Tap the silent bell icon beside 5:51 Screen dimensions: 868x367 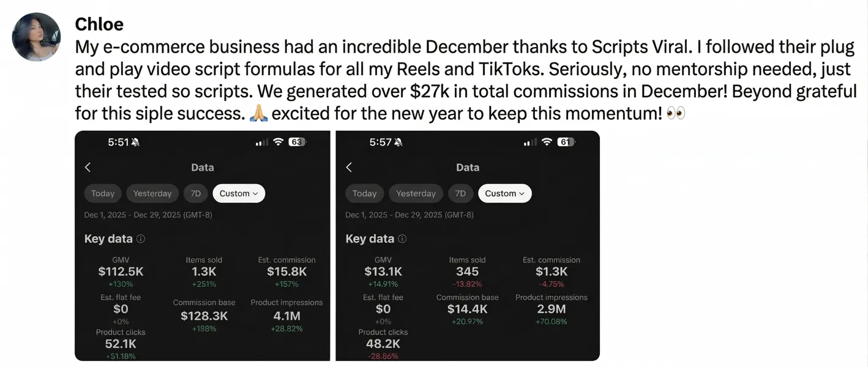(x=135, y=142)
